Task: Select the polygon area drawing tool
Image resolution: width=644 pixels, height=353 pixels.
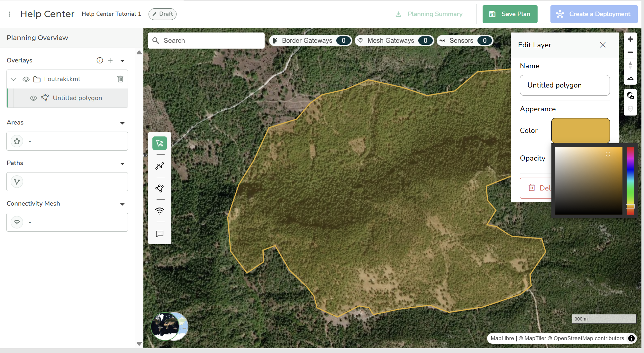Action: pos(159,189)
